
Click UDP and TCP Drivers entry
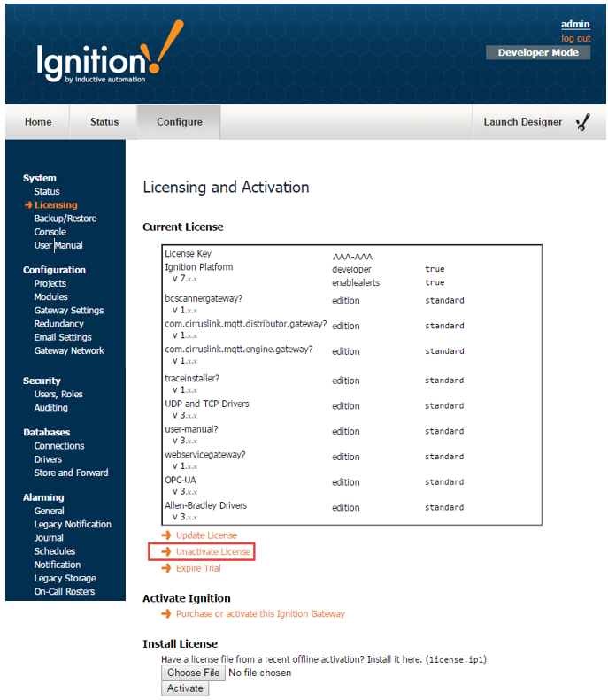pos(207,404)
